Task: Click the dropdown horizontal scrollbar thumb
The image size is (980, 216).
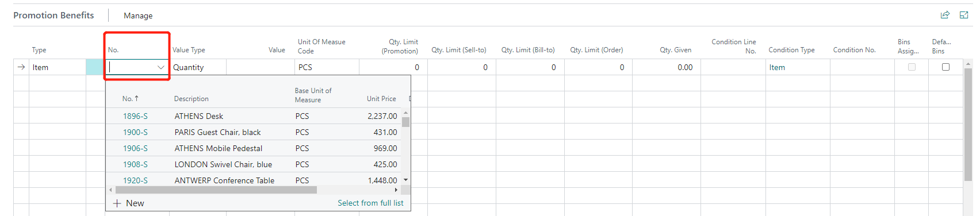Action: [x=216, y=190]
